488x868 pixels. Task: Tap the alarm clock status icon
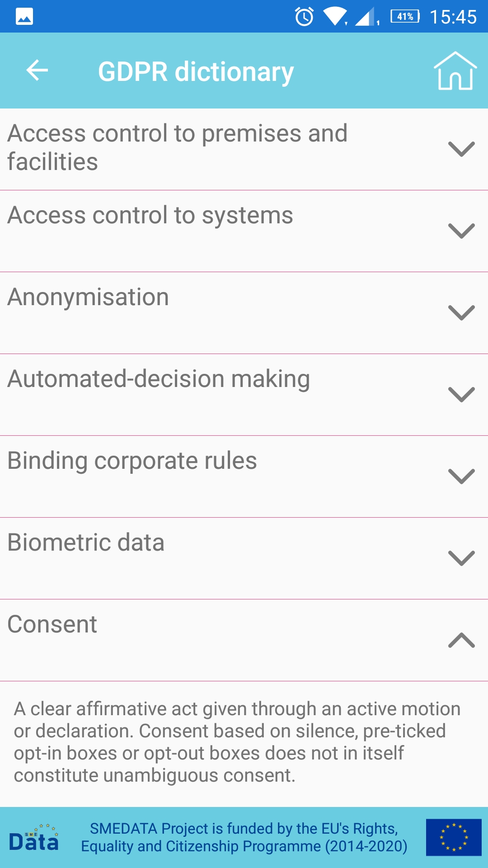tap(304, 17)
